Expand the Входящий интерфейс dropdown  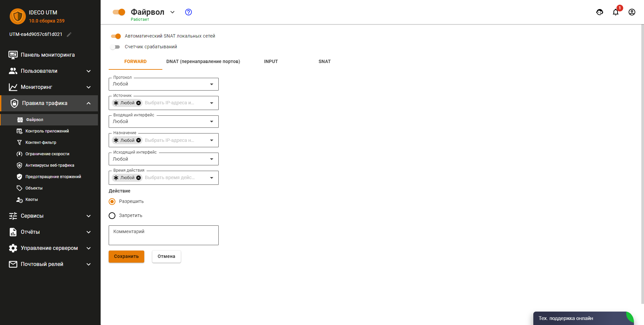click(x=163, y=121)
